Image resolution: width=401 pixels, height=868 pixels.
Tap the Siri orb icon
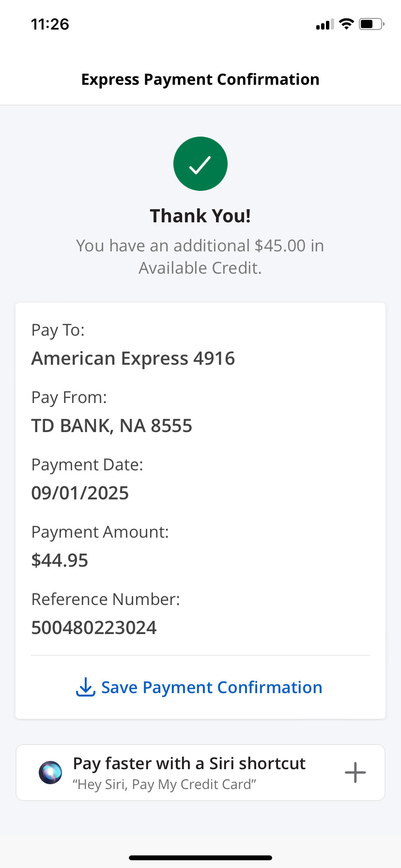[50, 773]
